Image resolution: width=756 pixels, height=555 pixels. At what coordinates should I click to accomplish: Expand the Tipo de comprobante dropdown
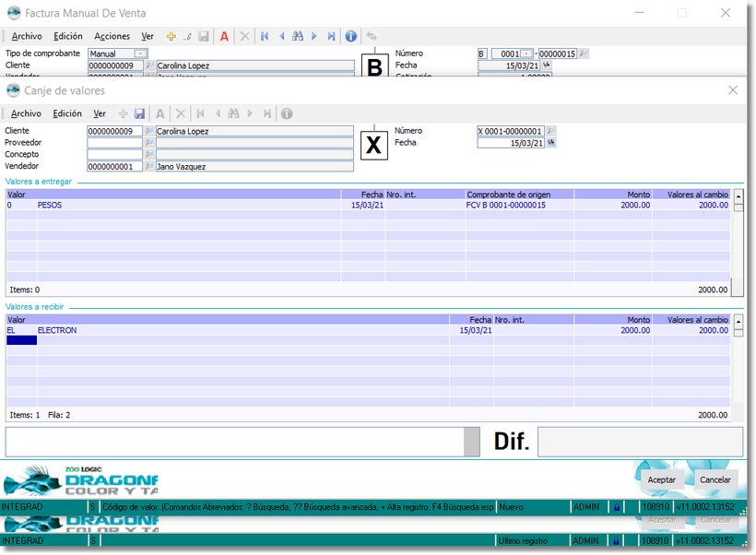tap(140, 54)
